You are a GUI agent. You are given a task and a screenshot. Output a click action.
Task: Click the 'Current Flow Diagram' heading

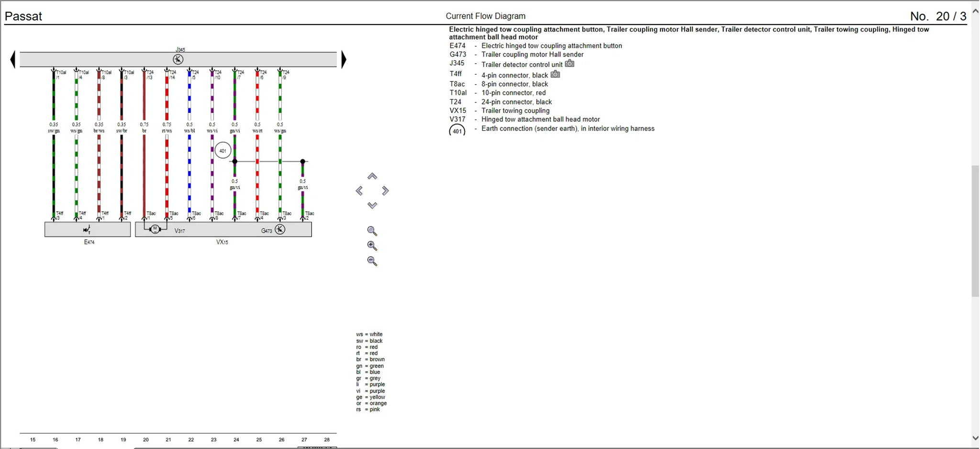(x=486, y=16)
